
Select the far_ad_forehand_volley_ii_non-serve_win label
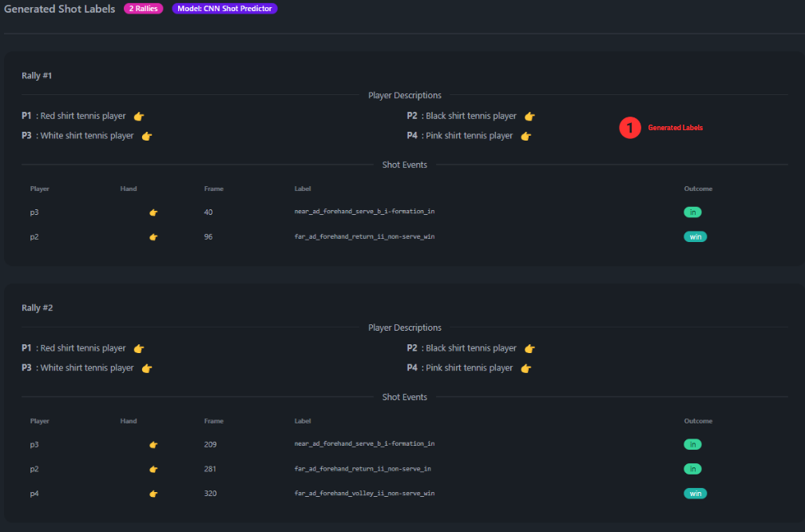364,494
